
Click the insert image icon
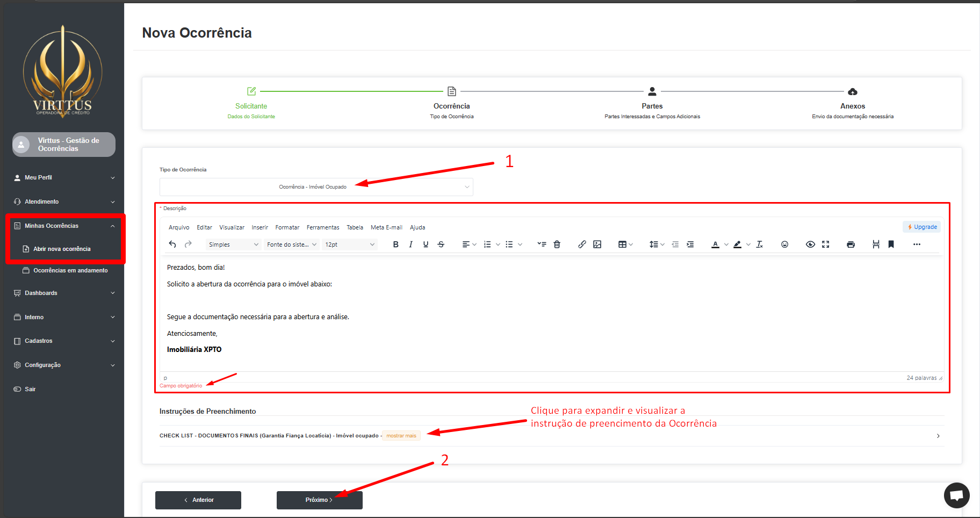click(x=597, y=244)
